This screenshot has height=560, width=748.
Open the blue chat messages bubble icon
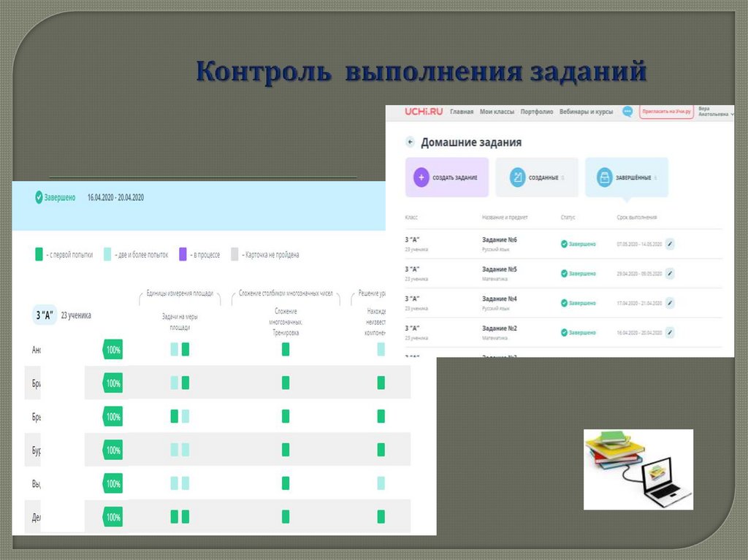tap(627, 112)
